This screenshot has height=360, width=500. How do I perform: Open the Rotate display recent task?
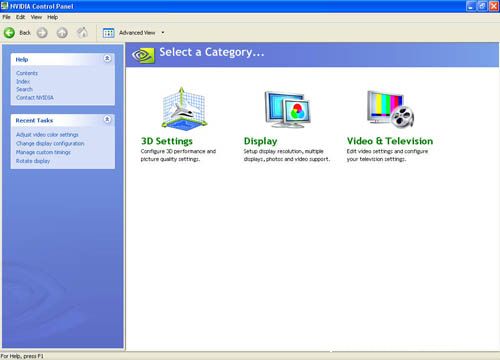point(33,161)
